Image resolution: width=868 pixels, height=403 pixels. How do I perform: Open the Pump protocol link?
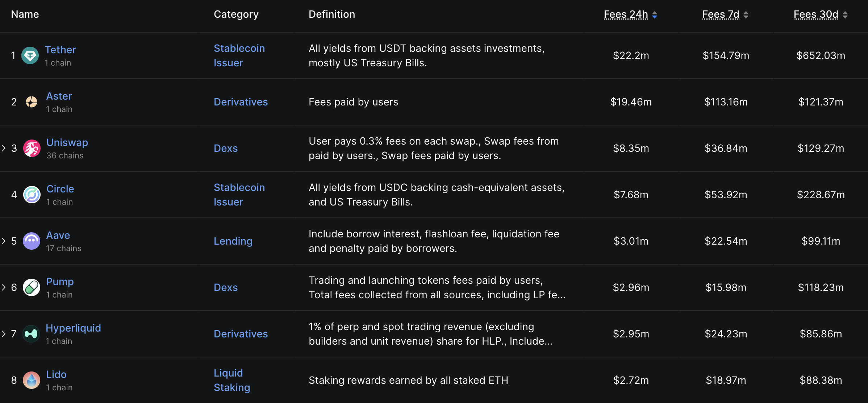click(x=60, y=282)
